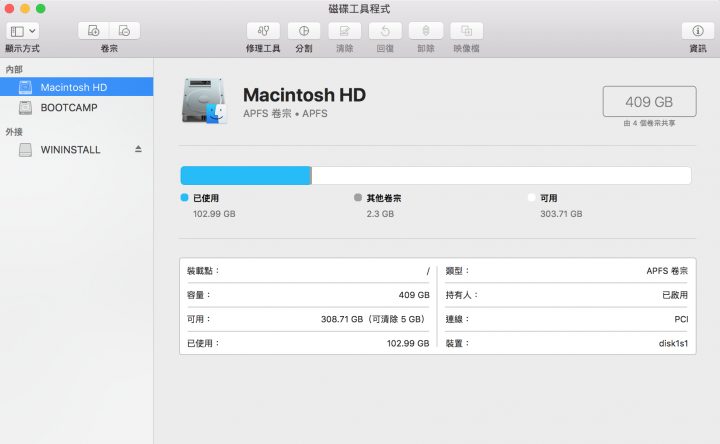Image resolution: width=720 pixels, height=444 pixels.
Task: Click the 清除 erase toolbar icon
Action: point(344,31)
